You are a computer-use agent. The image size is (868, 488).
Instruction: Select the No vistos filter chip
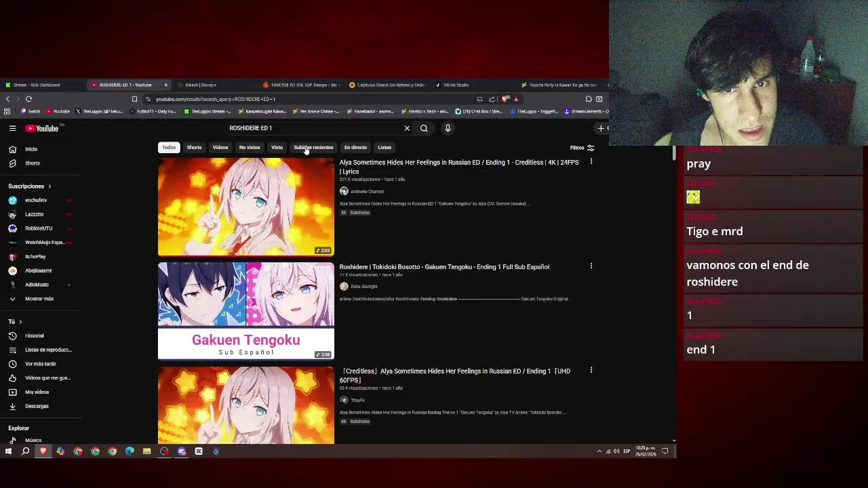tap(250, 147)
